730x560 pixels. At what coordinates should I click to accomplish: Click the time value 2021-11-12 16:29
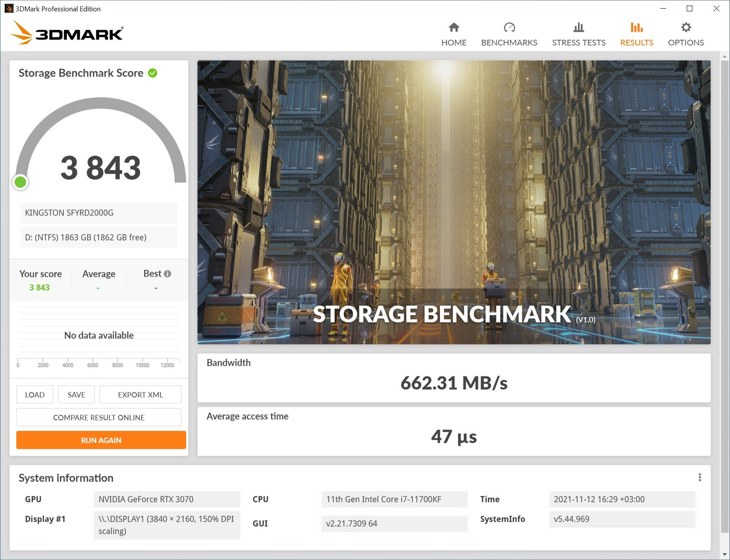[622, 499]
